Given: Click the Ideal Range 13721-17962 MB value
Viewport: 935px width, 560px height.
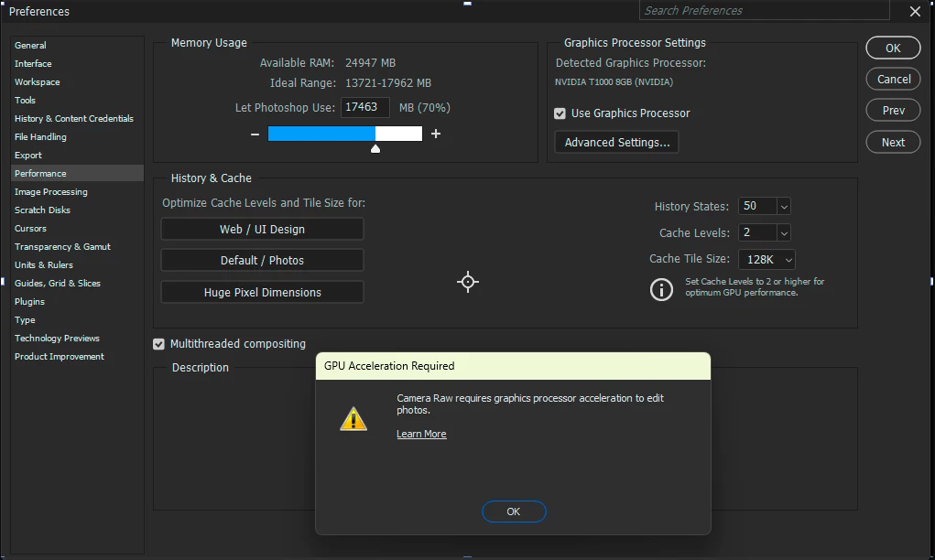Looking at the screenshot, I should click(x=388, y=83).
